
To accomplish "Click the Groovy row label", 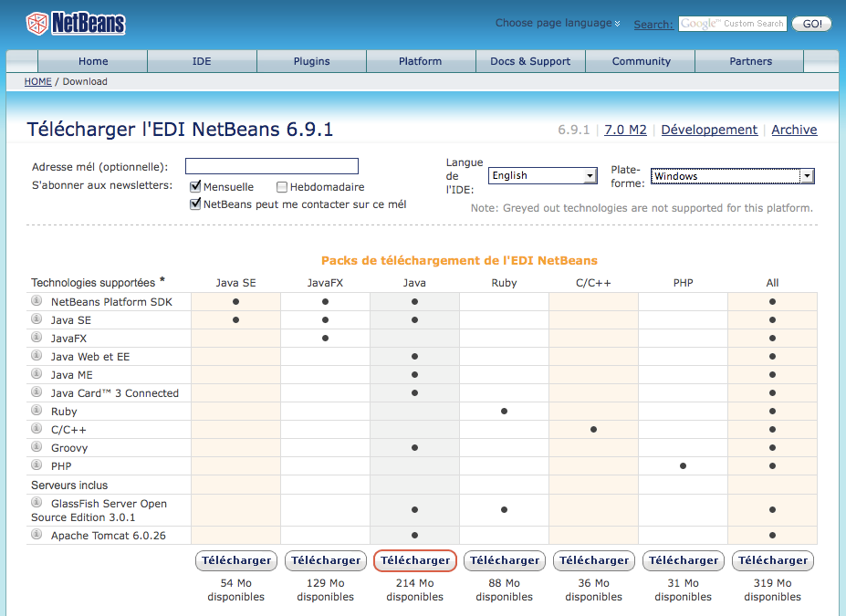I will pos(69,448).
